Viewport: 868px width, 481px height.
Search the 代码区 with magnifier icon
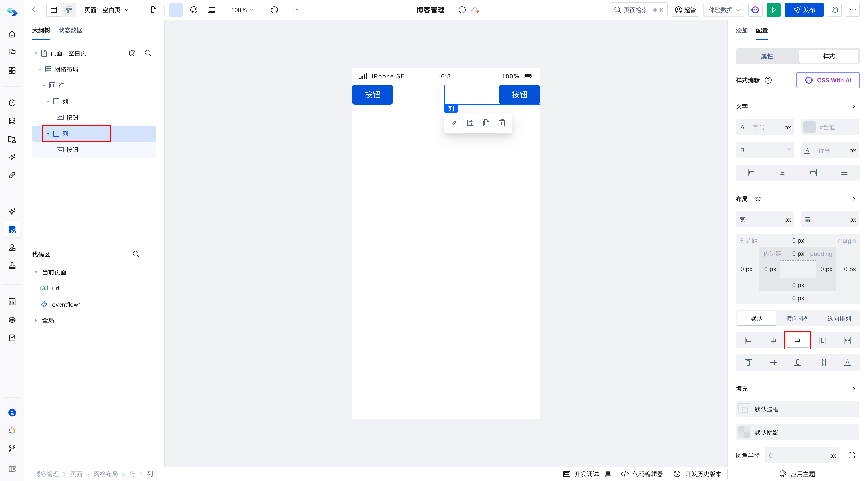click(x=136, y=254)
